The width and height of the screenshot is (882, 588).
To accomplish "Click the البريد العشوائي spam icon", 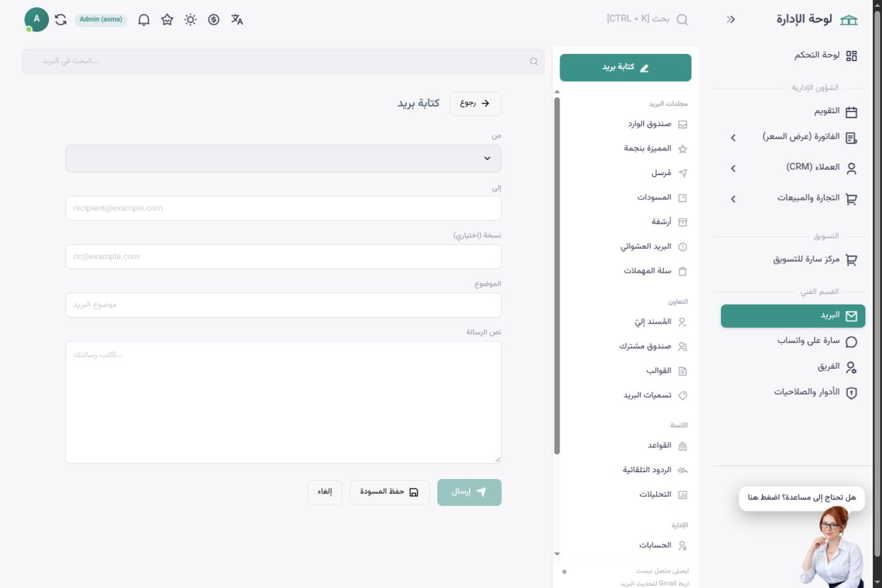I will (683, 247).
